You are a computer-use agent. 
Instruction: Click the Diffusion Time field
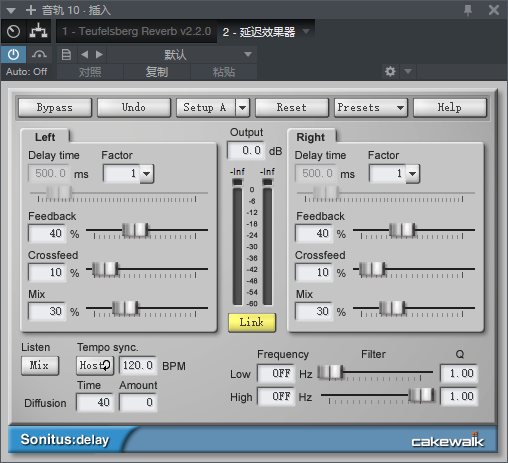click(x=95, y=402)
